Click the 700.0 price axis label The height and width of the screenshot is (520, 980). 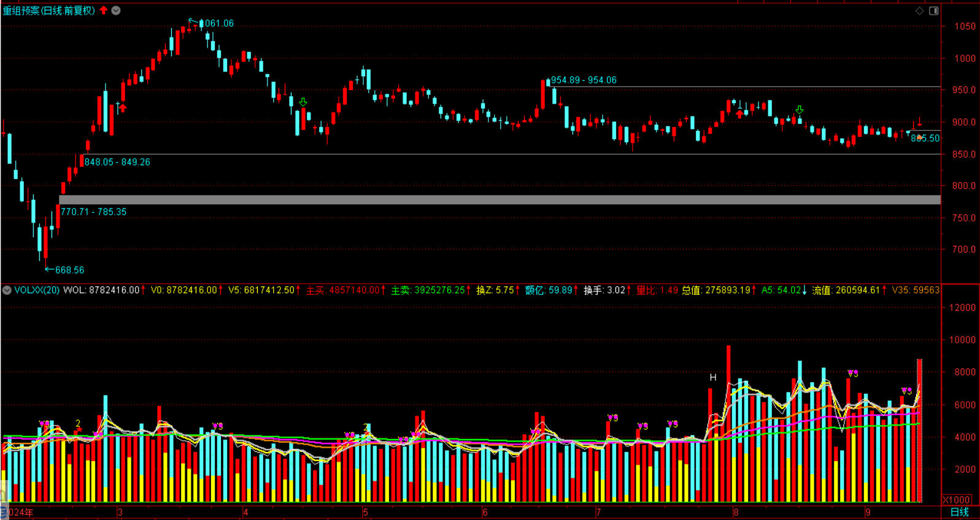point(963,249)
